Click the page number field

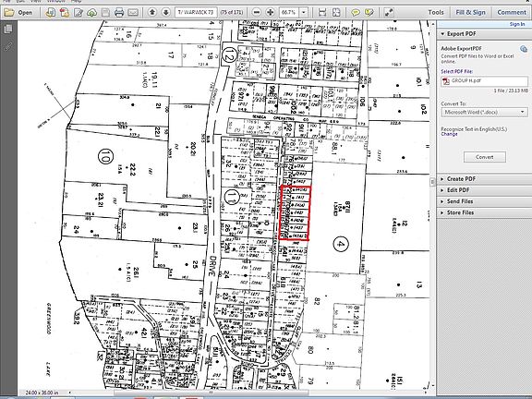(196, 12)
